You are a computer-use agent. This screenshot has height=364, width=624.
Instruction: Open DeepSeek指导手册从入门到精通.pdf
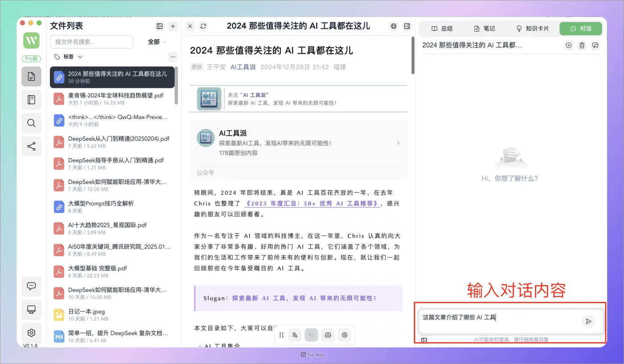coord(112,164)
